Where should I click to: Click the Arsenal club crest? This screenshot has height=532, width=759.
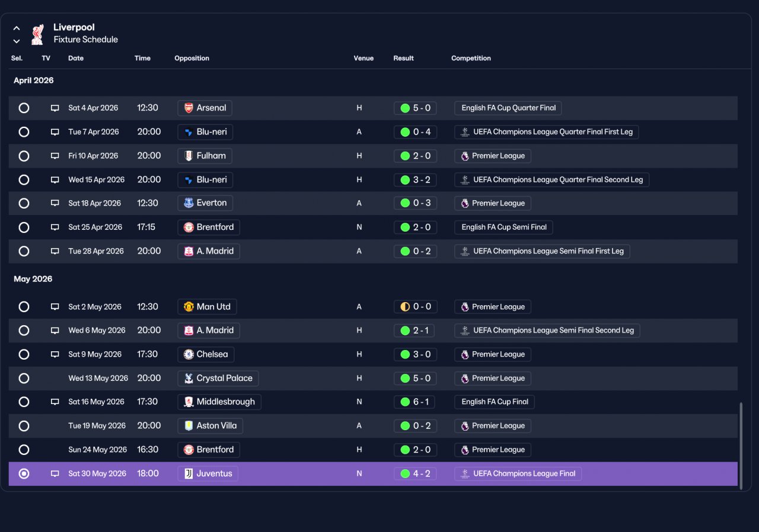189,108
